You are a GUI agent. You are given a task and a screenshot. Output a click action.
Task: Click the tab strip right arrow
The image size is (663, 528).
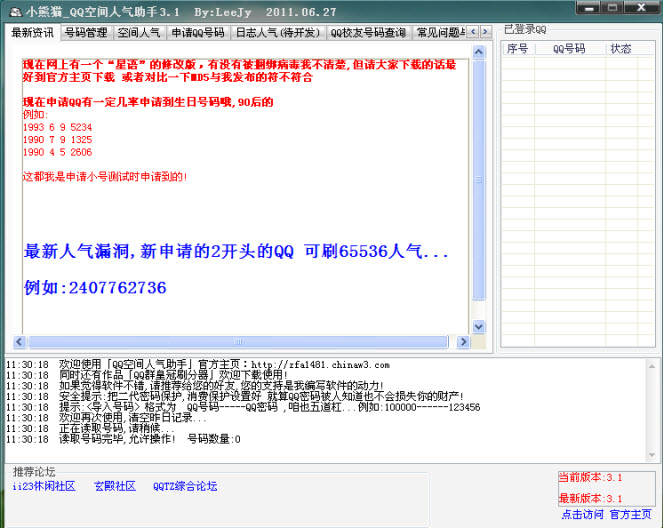485,32
